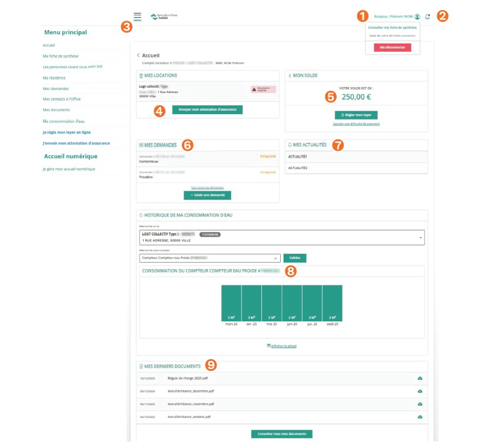Click Saisir une demande button

(207, 195)
